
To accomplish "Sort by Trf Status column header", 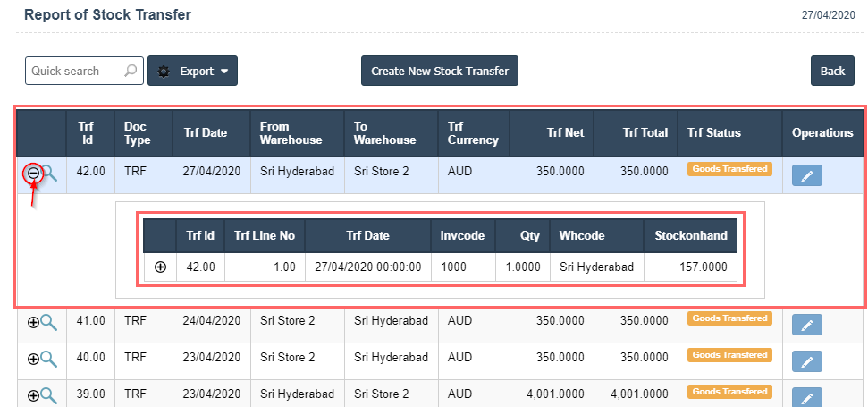I will (713, 133).
